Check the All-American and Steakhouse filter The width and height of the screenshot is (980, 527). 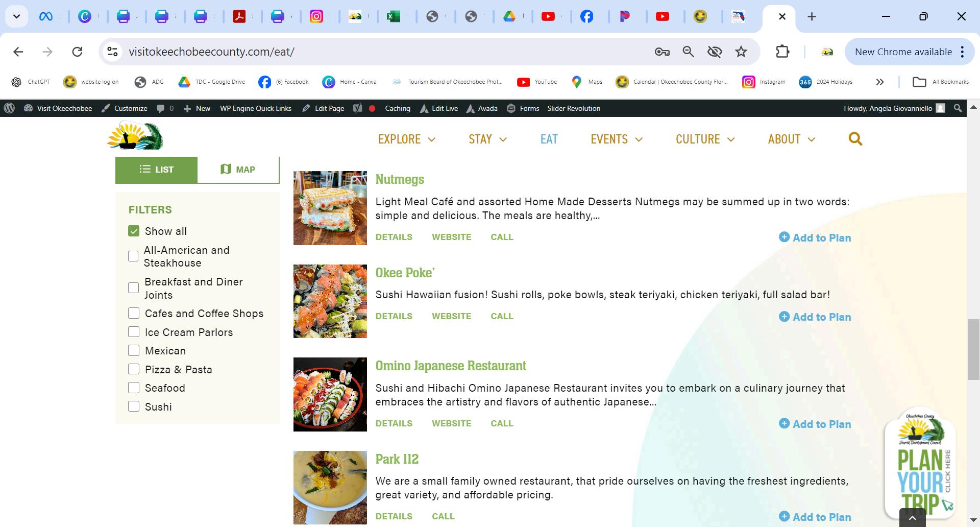(x=133, y=256)
